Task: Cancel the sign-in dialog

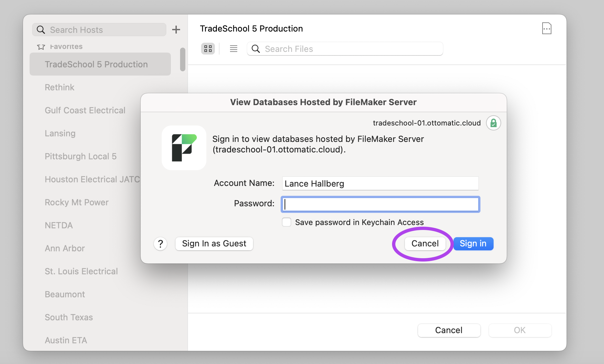Action: tap(425, 244)
